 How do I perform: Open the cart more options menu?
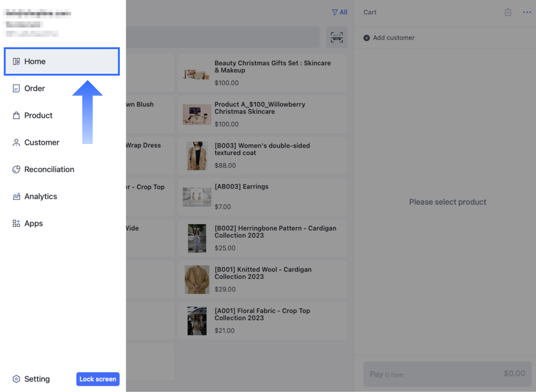[x=527, y=12]
